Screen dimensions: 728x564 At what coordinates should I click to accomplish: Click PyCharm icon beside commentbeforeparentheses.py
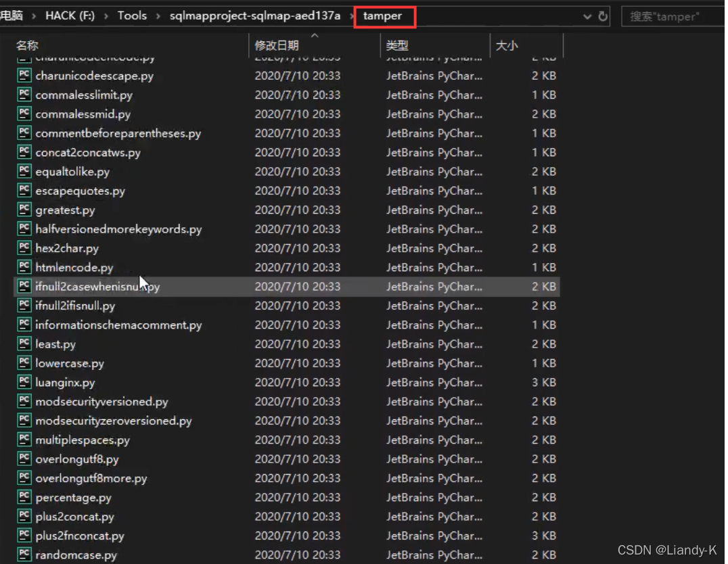(x=24, y=133)
